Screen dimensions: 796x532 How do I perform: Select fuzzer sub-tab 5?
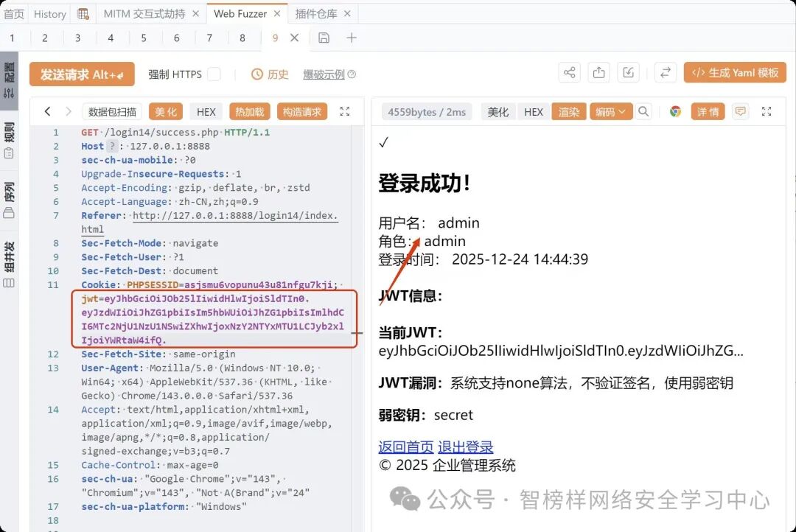click(x=144, y=38)
